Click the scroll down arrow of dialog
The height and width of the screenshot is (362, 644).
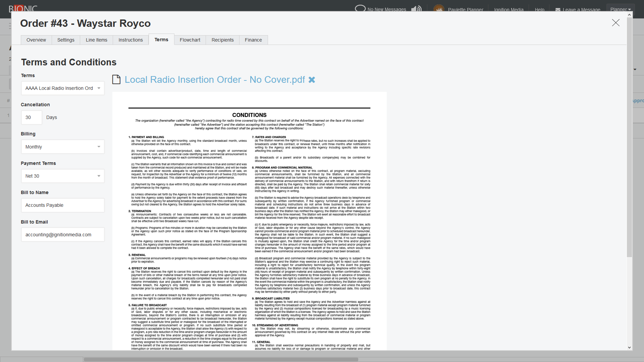coord(629,348)
